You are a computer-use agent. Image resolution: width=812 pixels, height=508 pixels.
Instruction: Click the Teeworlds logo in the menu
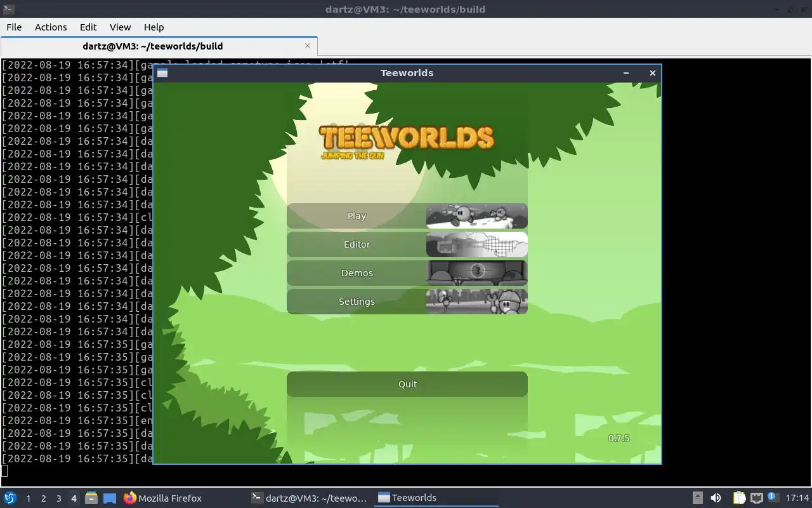(x=407, y=141)
